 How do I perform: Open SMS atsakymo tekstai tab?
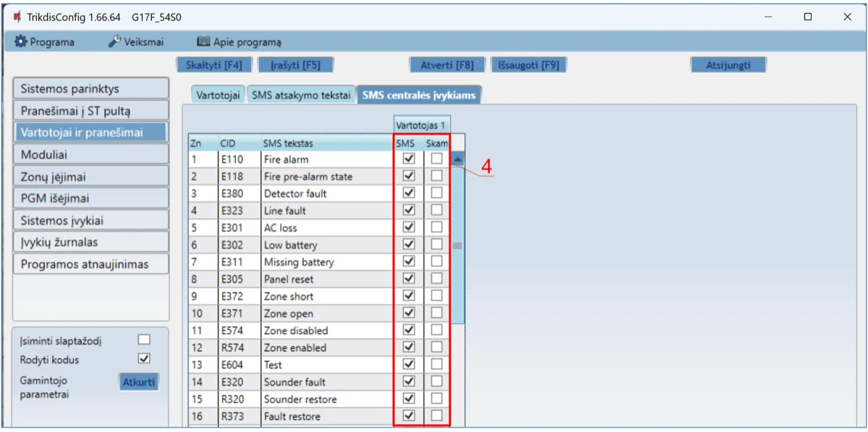301,95
